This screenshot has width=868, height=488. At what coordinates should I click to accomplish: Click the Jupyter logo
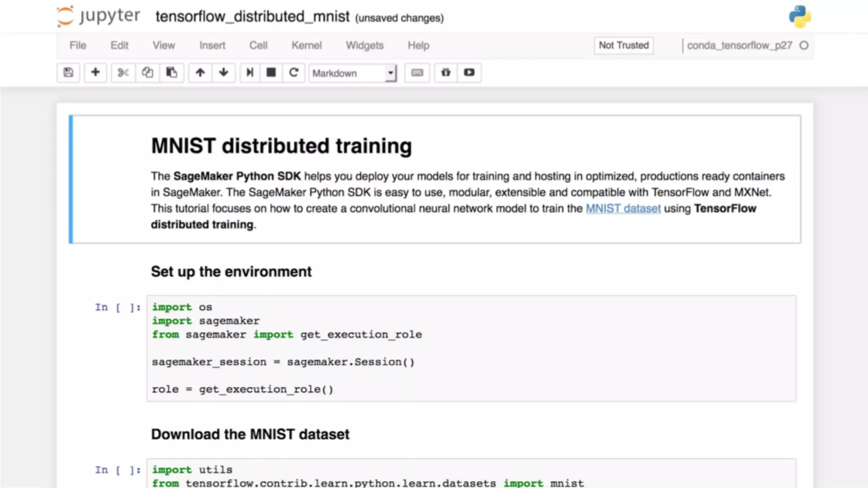click(x=98, y=17)
